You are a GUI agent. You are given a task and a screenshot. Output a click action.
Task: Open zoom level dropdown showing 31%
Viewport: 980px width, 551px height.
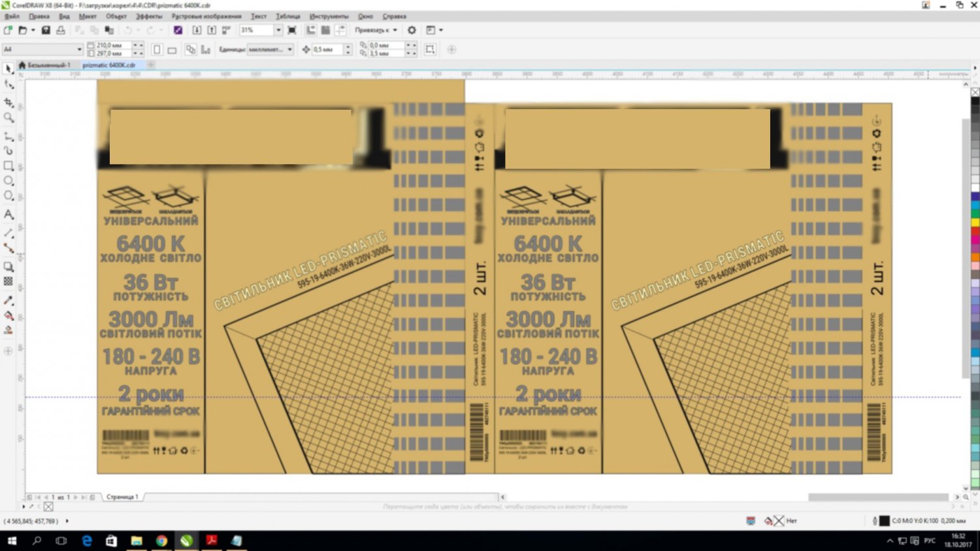tap(278, 30)
